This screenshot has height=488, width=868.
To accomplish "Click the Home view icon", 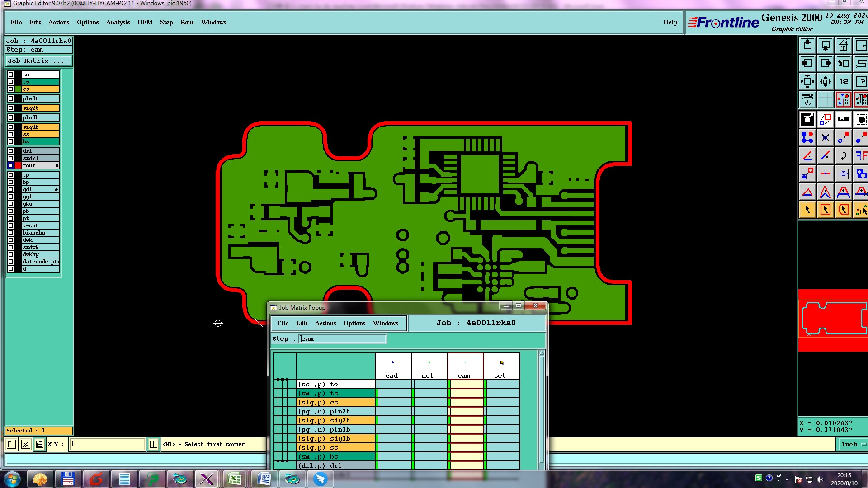I will point(843,45).
